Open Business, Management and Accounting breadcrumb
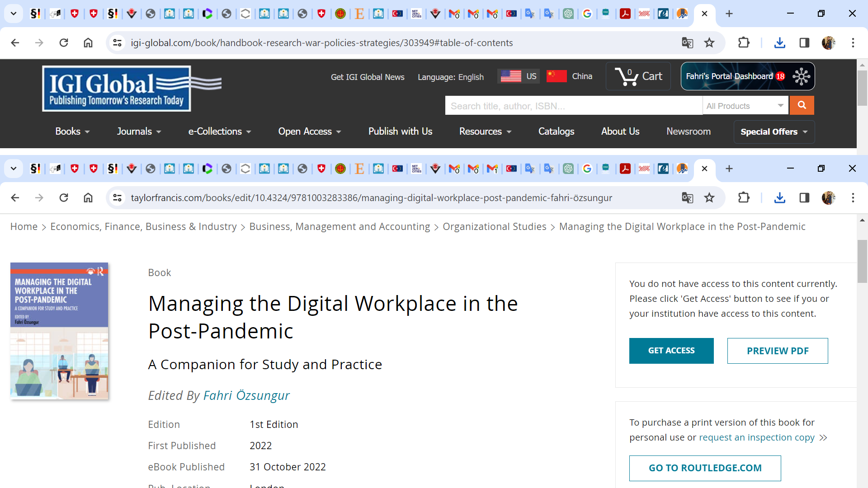Image resolution: width=868 pixels, height=488 pixels. point(340,226)
